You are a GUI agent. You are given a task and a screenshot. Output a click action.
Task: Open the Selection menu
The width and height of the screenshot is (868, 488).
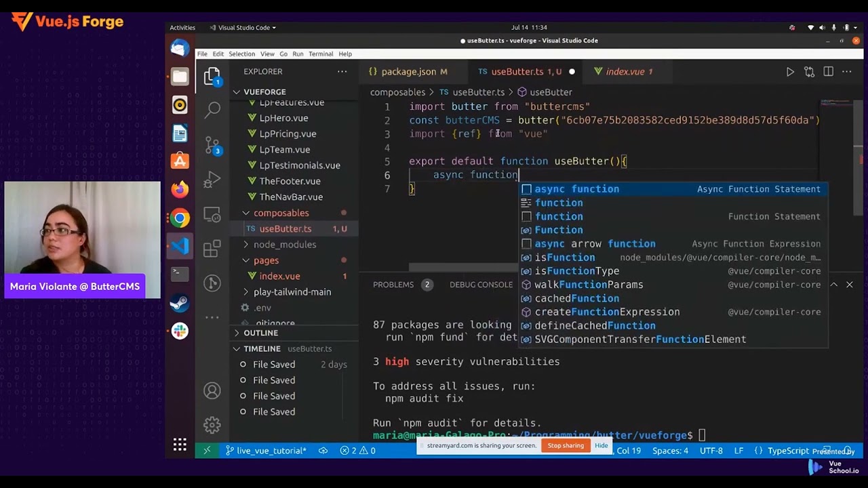pyautogui.click(x=241, y=54)
